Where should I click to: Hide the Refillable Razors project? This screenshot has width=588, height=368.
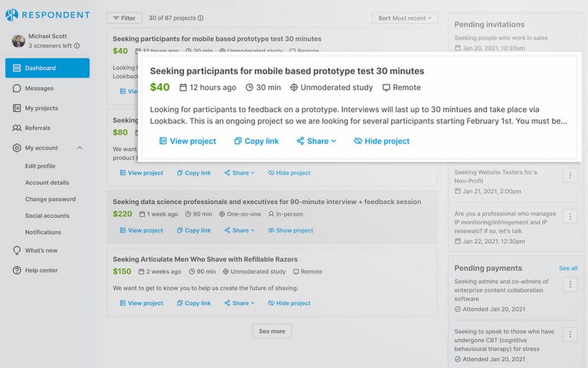coord(289,303)
